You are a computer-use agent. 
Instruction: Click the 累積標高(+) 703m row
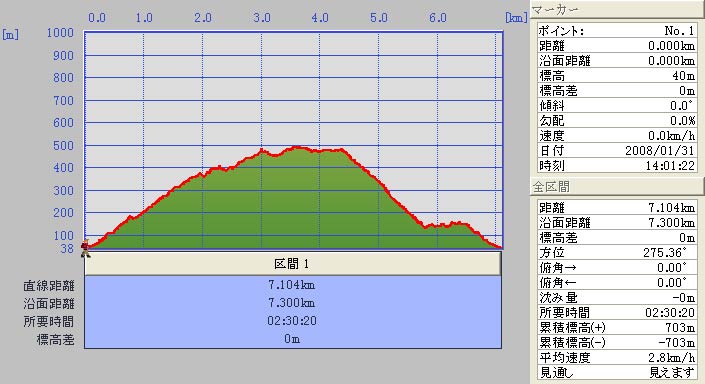tap(617, 327)
